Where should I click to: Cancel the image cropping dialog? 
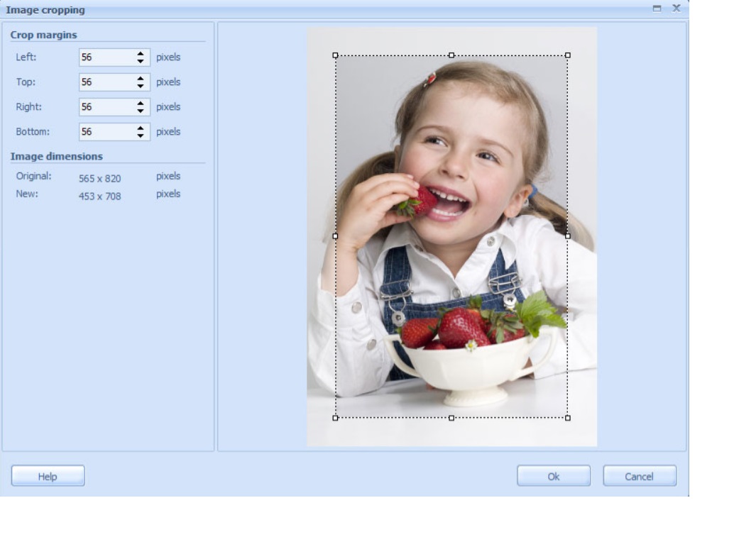[x=639, y=476]
